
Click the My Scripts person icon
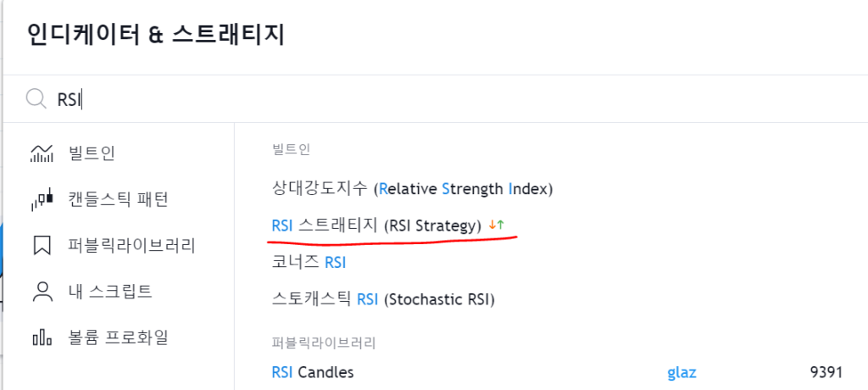click(x=42, y=292)
